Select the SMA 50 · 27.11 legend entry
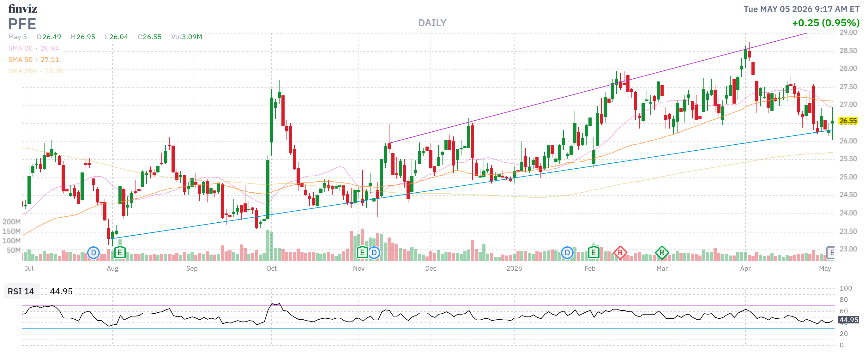This screenshot has width=868, height=355. point(34,60)
